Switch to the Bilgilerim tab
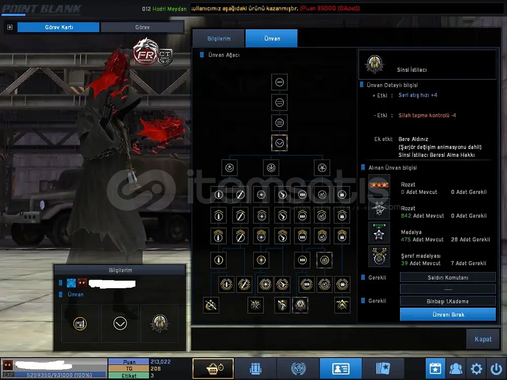 coord(219,38)
